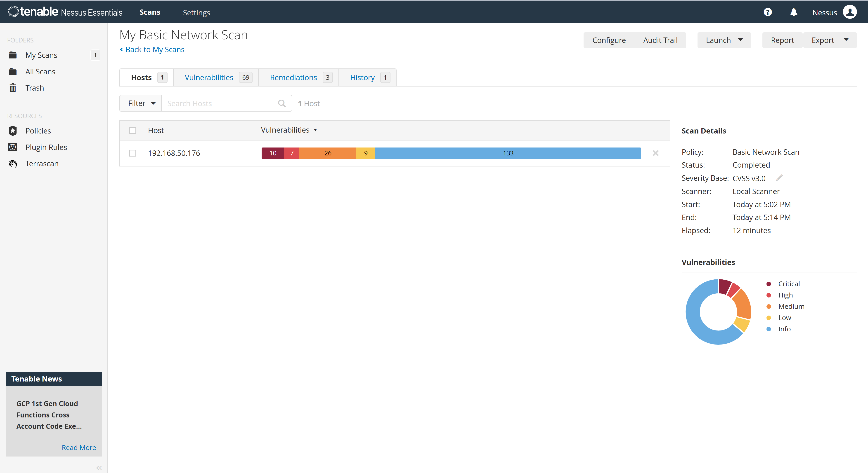Open the notifications bell

pos(794,12)
